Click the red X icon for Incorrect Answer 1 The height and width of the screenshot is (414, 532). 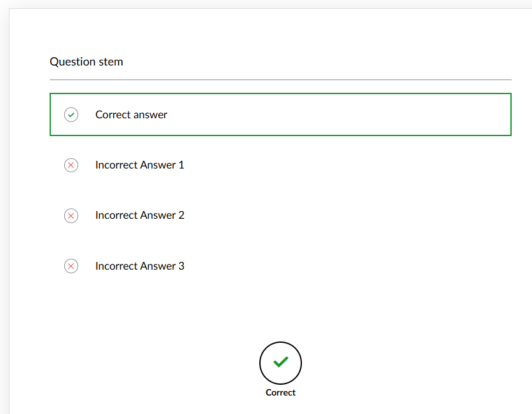point(71,165)
